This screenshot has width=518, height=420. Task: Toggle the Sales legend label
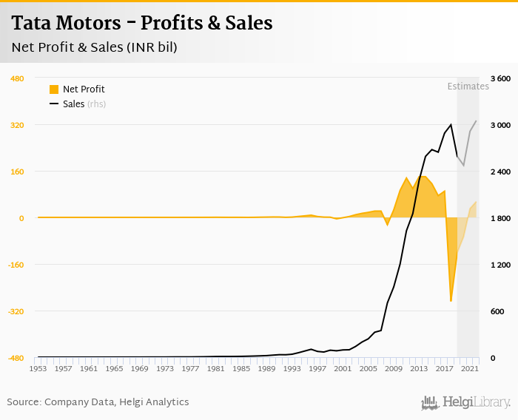click(x=73, y=104)
